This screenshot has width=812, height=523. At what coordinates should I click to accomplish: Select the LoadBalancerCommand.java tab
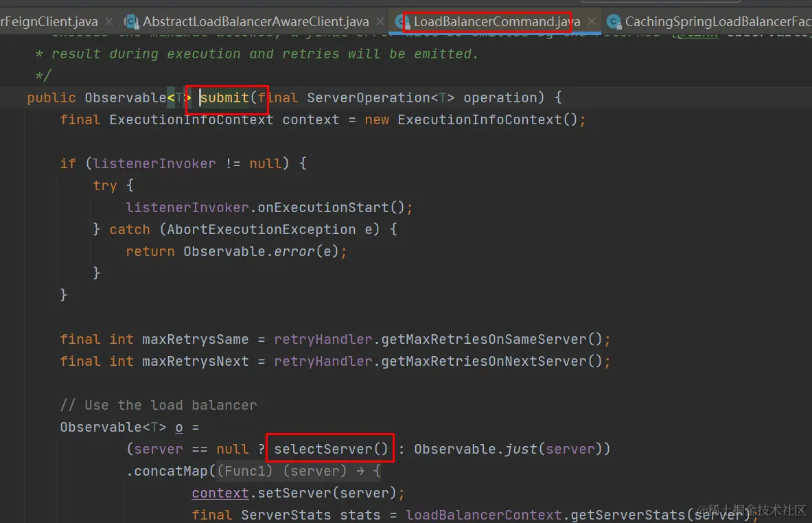click(497, 21)
